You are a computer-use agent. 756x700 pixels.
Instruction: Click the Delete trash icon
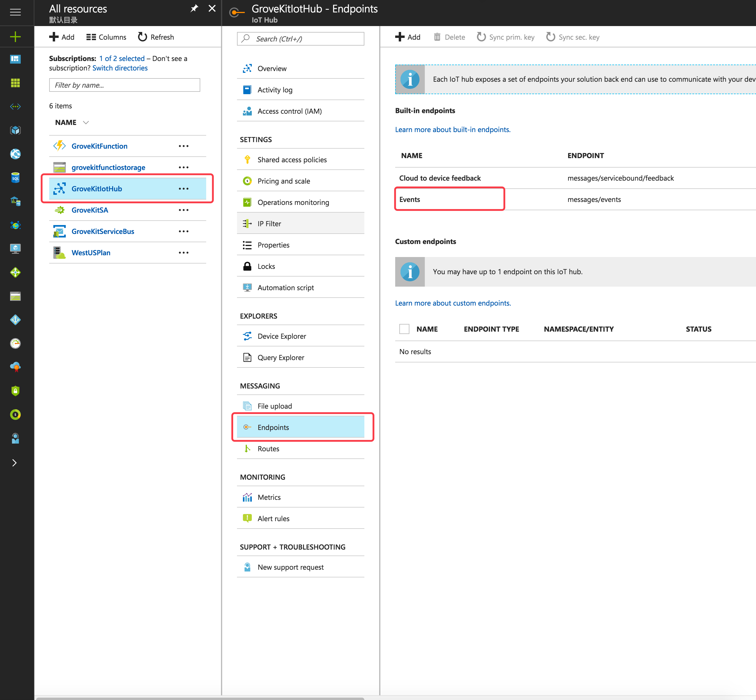pos(437,37)
